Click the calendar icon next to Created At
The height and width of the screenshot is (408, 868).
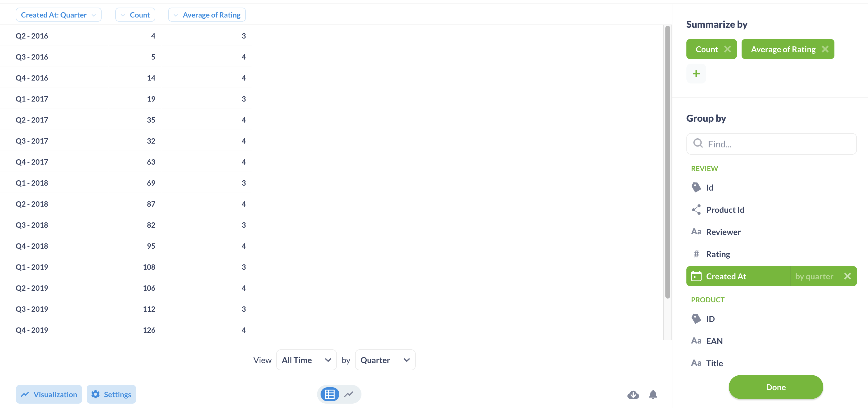coord(696,276)
